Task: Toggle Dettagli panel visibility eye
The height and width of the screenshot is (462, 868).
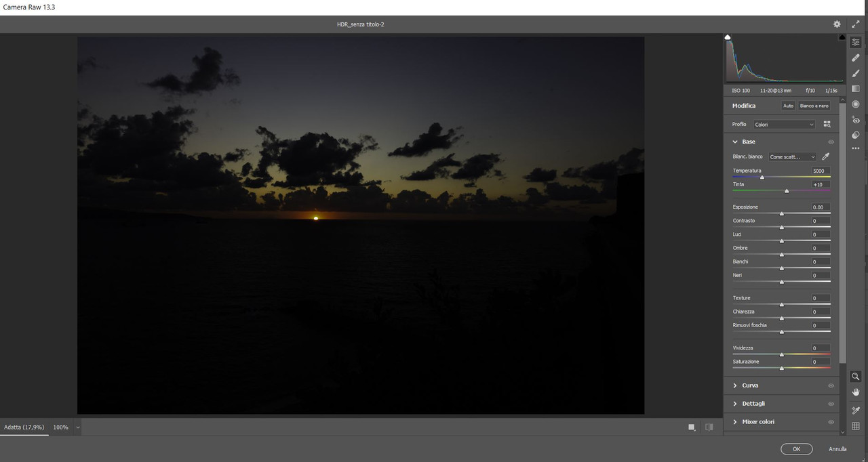Action: point(831,404)
